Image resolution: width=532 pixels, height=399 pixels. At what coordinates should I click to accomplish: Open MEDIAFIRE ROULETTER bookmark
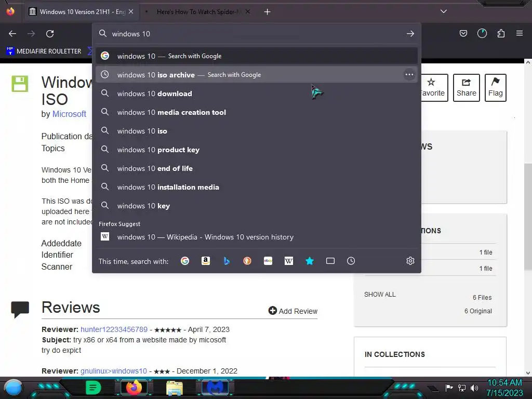(x=44, y=51)
